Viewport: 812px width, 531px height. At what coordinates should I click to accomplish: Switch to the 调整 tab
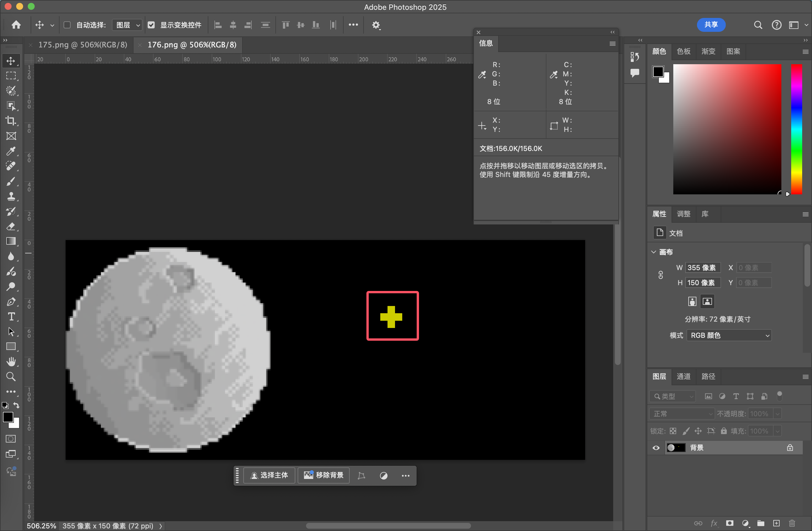pyautogui.click(x=683, y=214)
